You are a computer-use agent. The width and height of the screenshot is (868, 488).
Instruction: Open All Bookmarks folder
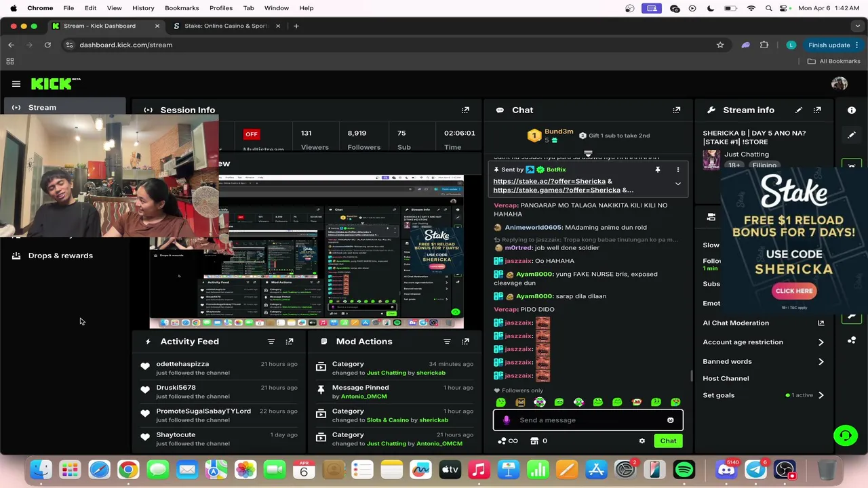coord(833,61)
